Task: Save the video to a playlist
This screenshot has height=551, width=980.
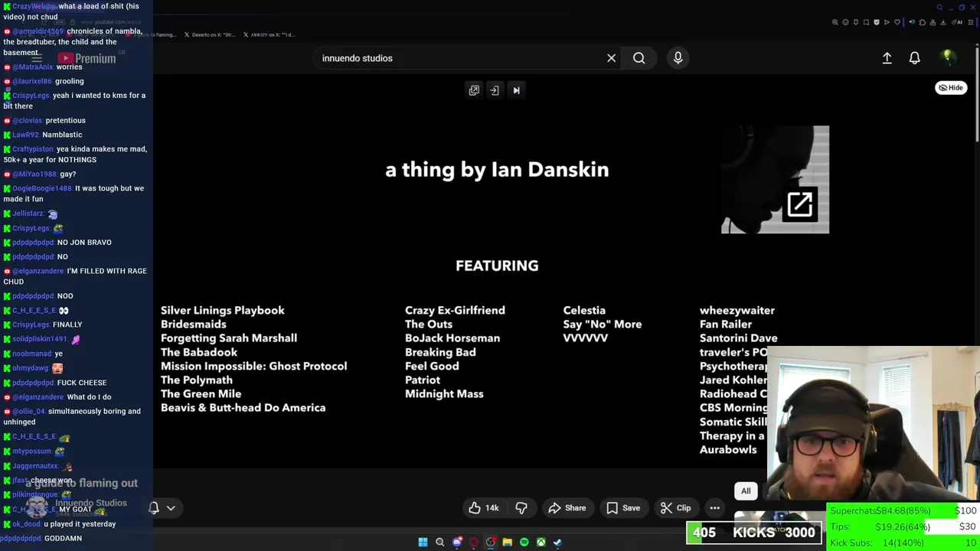Action: [x=623, y=508]
